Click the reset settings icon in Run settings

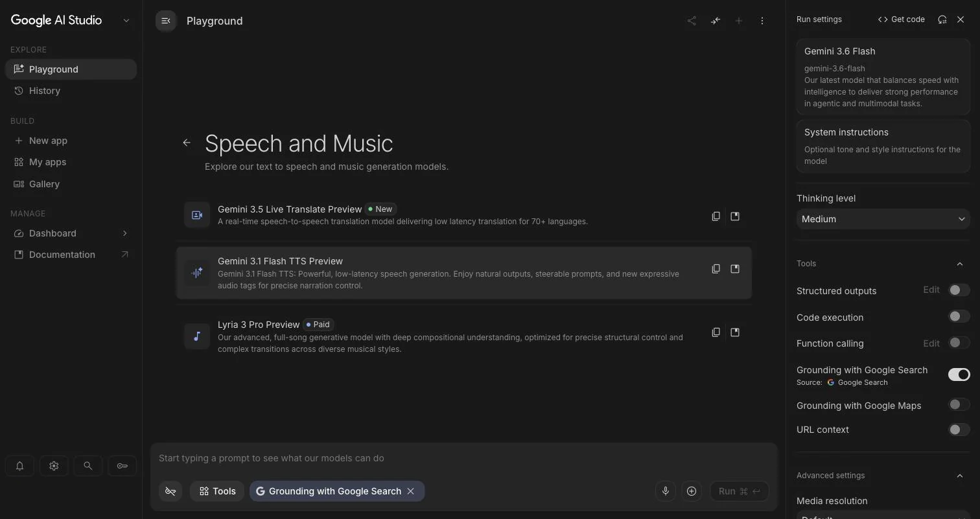click(942, 19)
